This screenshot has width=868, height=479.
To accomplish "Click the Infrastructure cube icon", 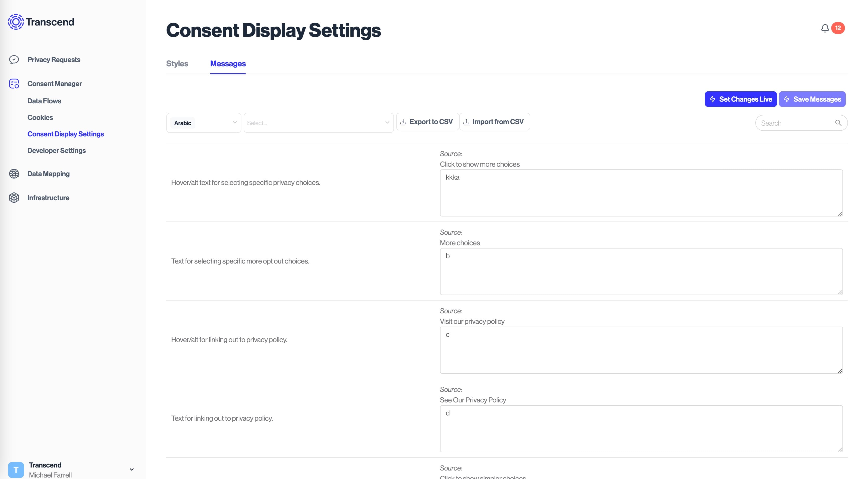I will tap(14, 198).
